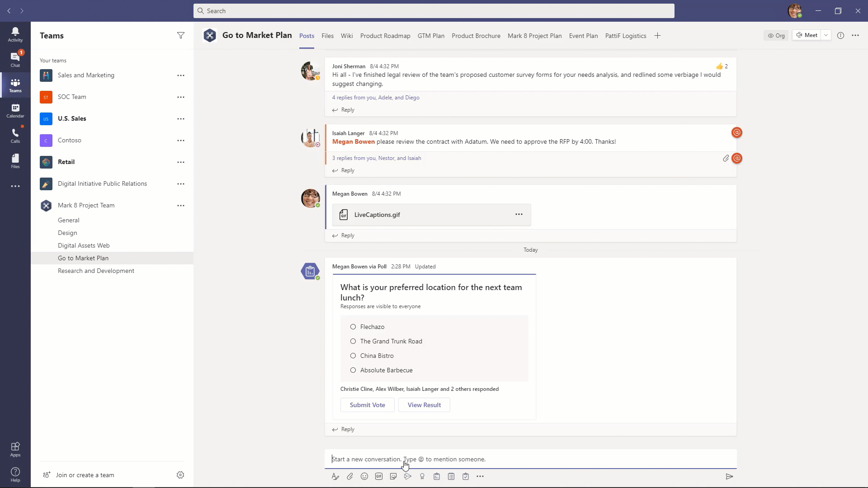Open Help in the left rail
Viewport: 868px width, 488px height.
coord(15,474)
